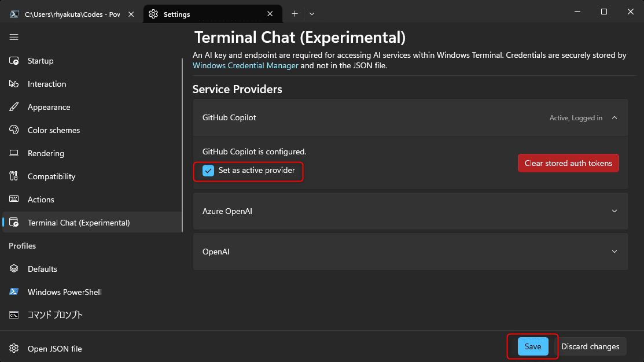This screenshot has height=362, width=644.
Task: Click the コマンド プロンプト profile icon
Action: click(14, 315)
